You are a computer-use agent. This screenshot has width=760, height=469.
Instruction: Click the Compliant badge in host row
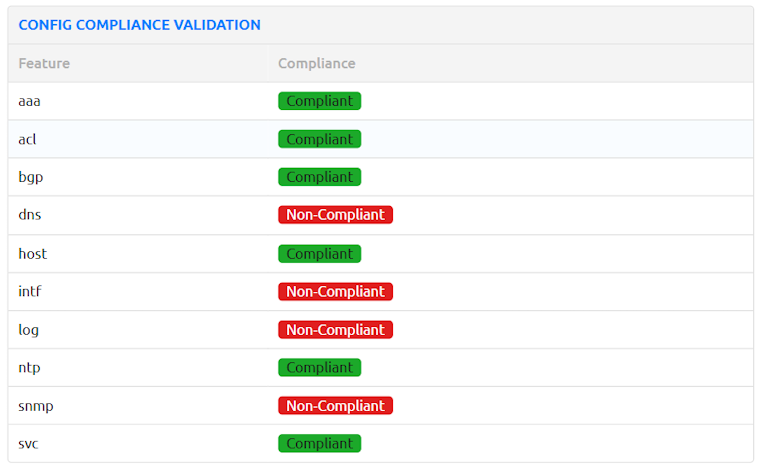pos(319,254)
